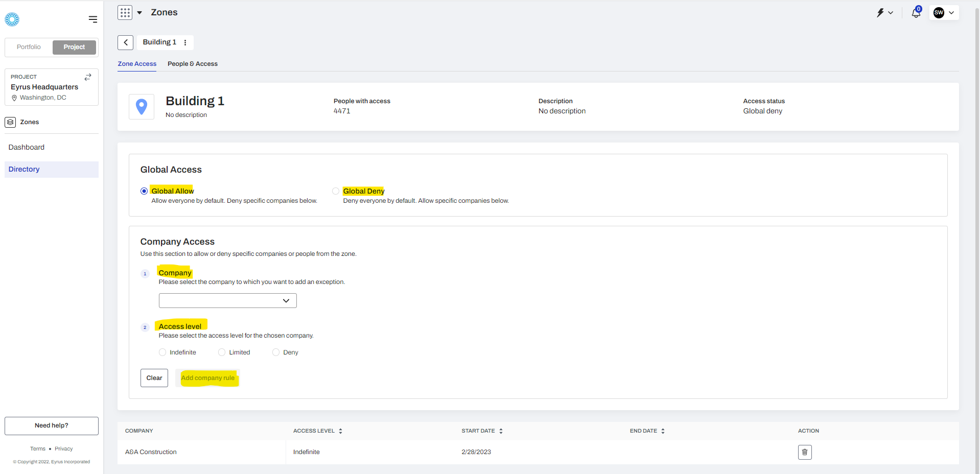Open the app grid launcher icon

tap(125, 12)
